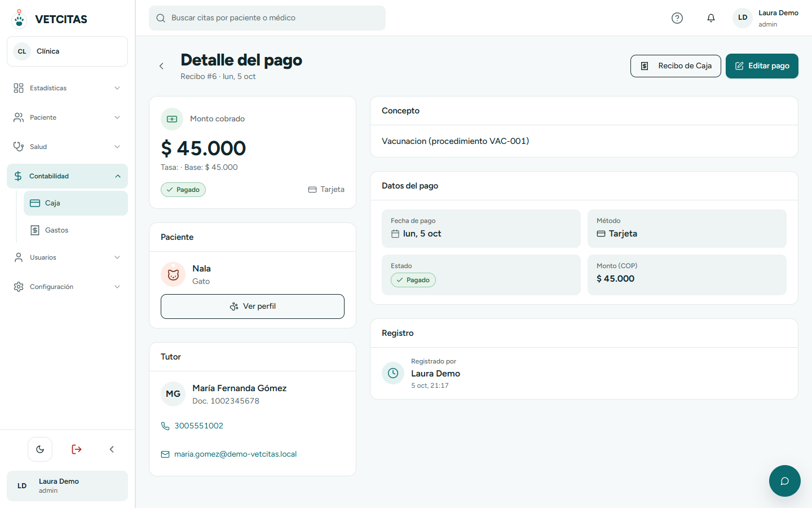Open the Gastos menu item
The height and width of the screenshot is (508, 812).
[x=76, y=230]
